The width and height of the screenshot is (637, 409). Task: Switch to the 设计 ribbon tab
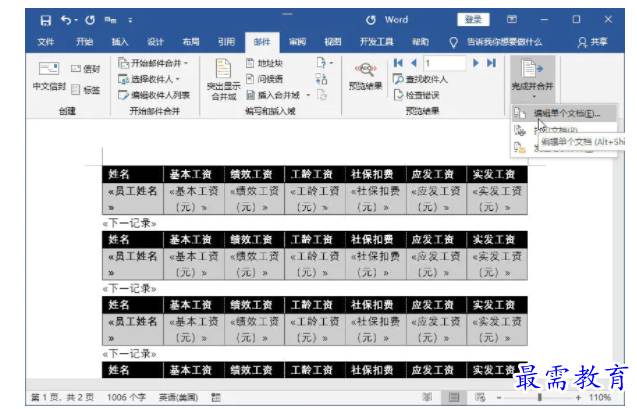(155, 42)
